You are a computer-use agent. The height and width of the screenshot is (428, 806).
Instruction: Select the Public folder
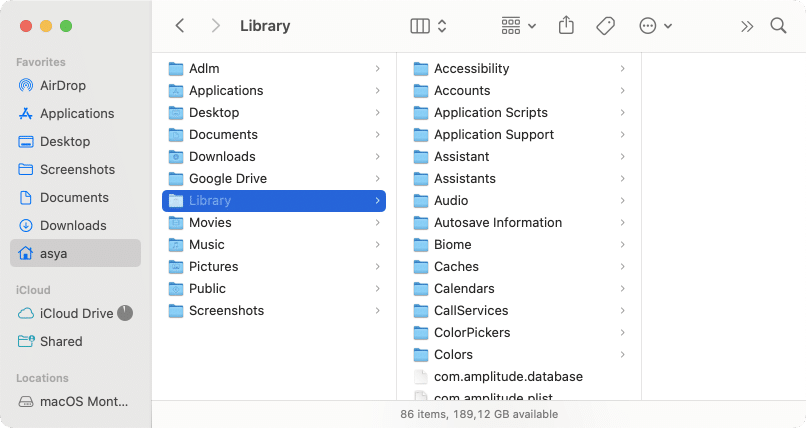(x=274, y=289)
